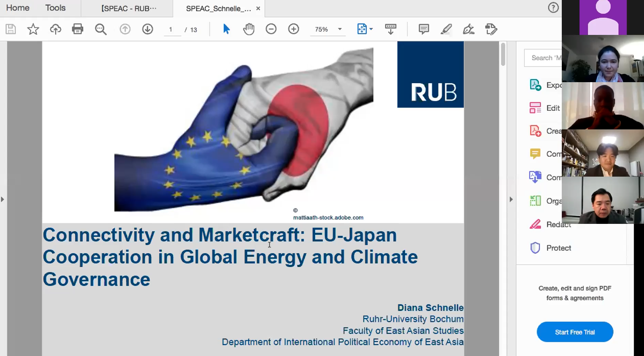Zoom out with the minus icon
The width and height of the screenshot is (644, 356).
tap(271, 29)
